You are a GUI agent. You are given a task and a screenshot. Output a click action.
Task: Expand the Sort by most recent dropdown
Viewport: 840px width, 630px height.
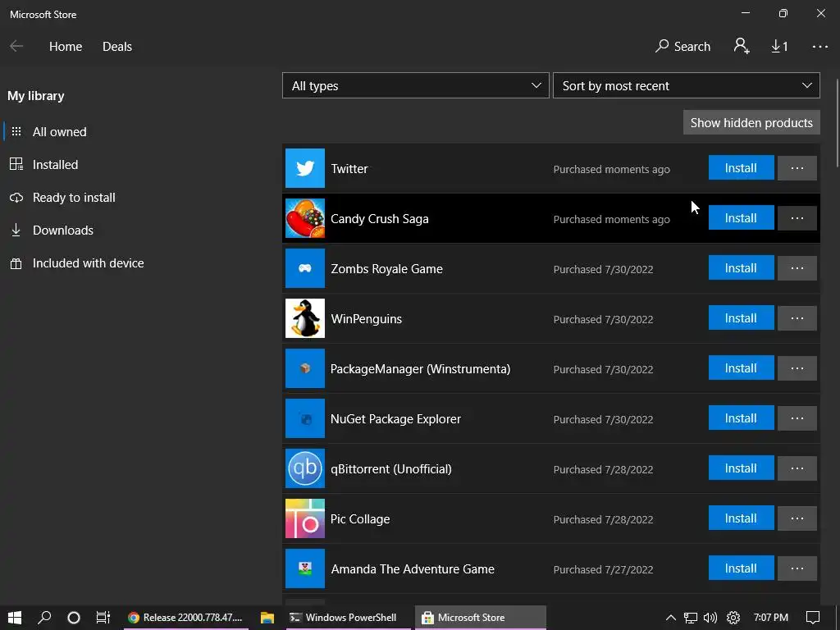pyautogui.click(x=687, y=85)
